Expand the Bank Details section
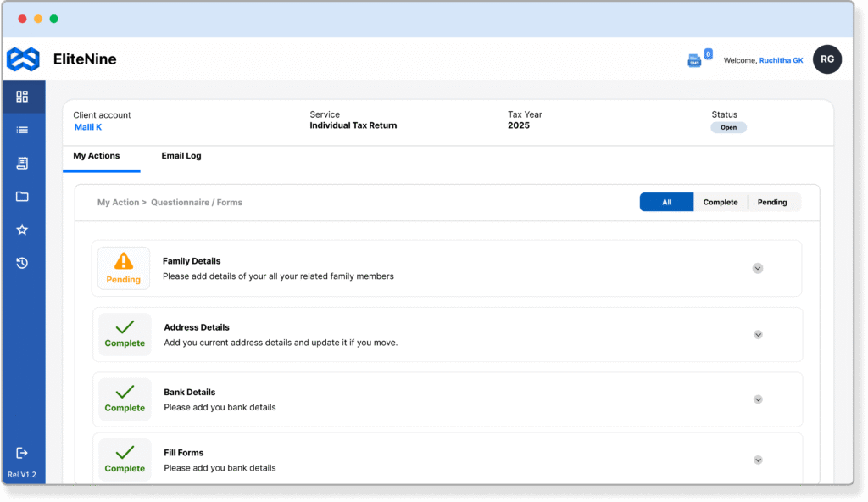 tap(758, 399)
